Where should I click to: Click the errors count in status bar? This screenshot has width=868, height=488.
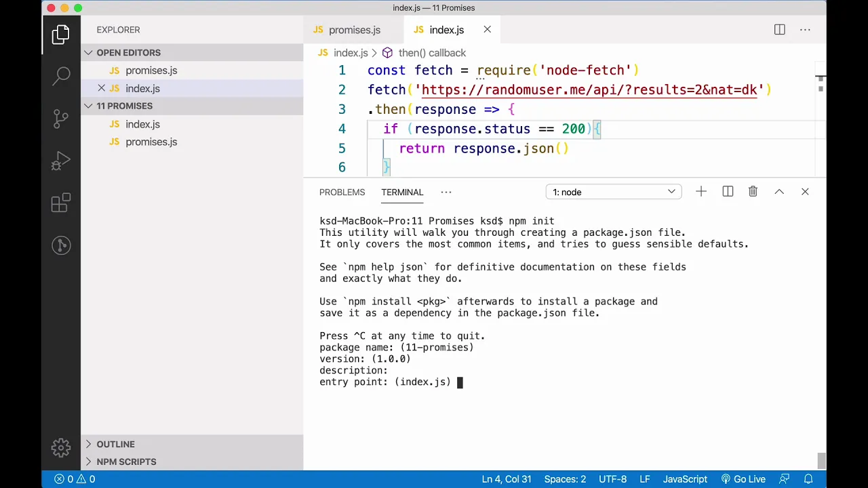click(64, 479)
